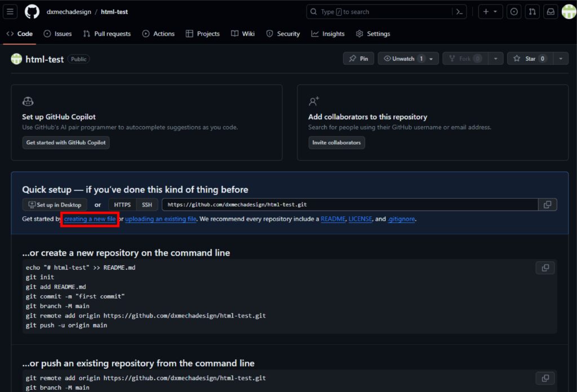This screenshot has height=392, width=577.
Task: Click Set up in Desktop button
Action: (55, 205)
